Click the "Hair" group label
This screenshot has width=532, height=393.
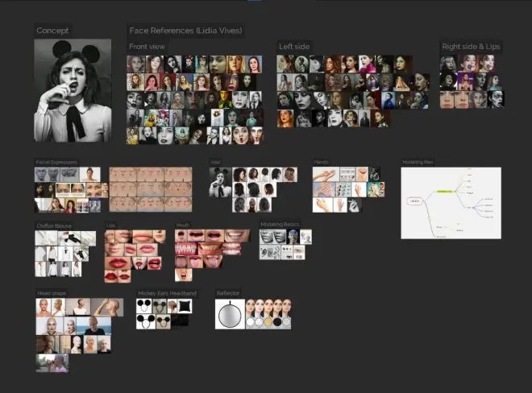(216, 162)
